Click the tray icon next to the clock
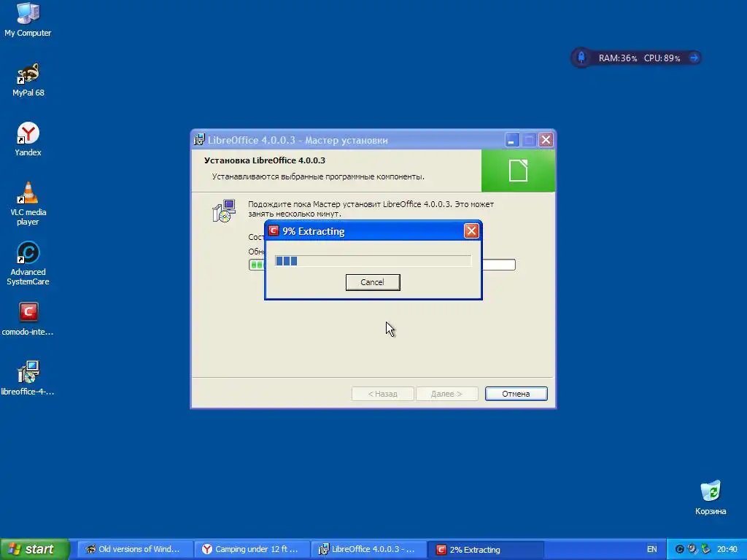747x560 pixels. point(705,550)
